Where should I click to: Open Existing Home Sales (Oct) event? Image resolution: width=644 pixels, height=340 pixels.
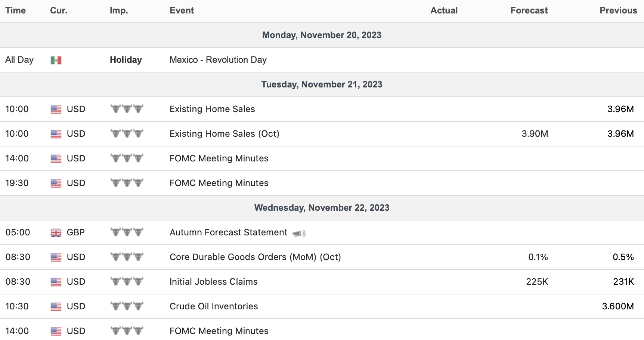pyautogui.click(x=224, y=134)
